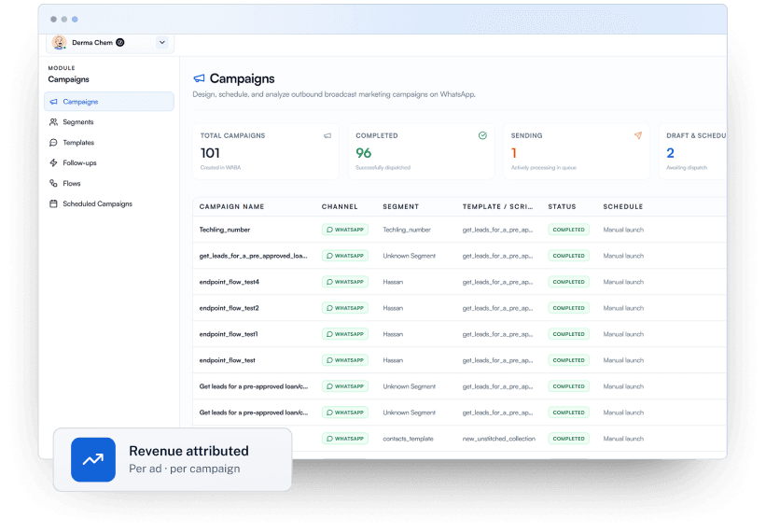Select the Completed count 96
The height and width of the screenshot is (532, 766).
(x=364, y=153)
